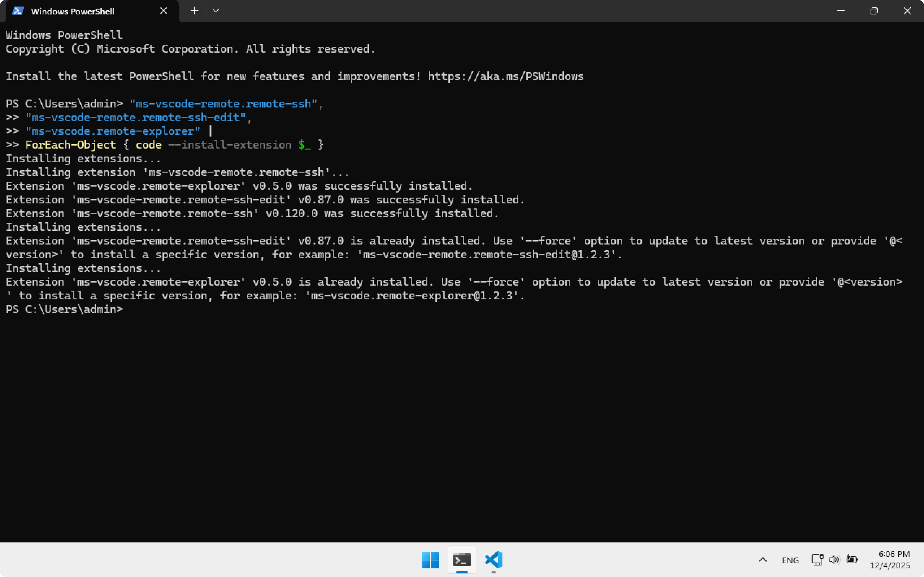The image size is (924, 577).
Task: Minimize the terminal window
Action: (841, 11)
